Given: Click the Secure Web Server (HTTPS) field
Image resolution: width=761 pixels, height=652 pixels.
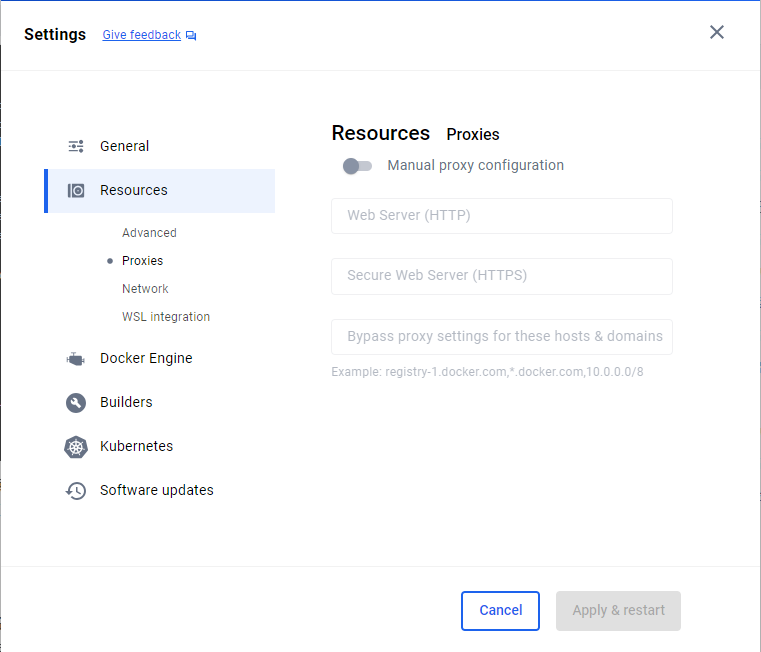Looking at the screenshot, I should point(502,276).
